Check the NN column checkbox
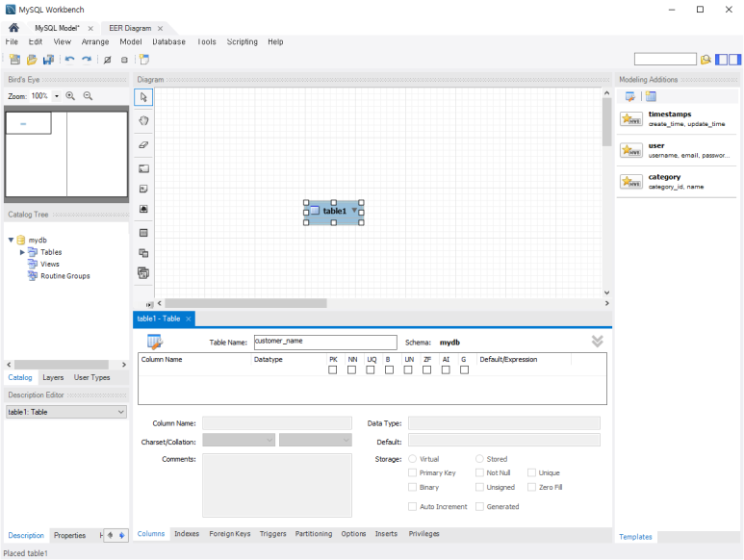Image resolution: width=744 pixels, height=560 pixels. pos(351,369)
